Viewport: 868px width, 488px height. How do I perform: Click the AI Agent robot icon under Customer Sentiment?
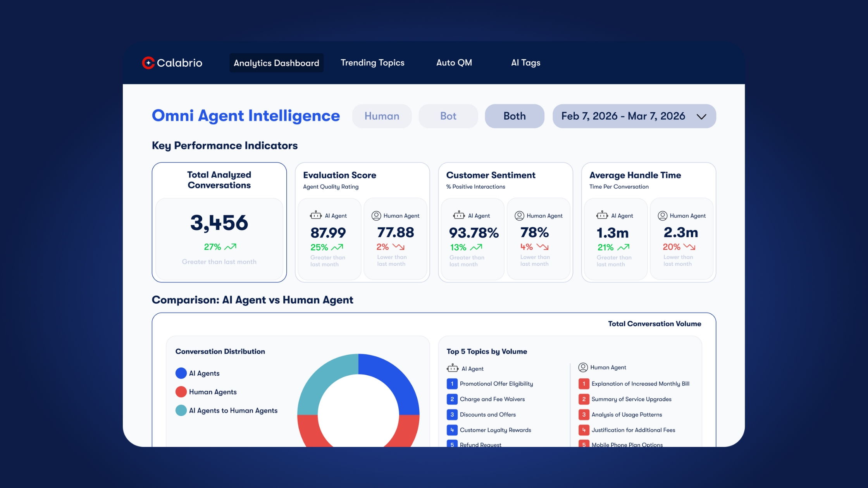(459, 215)
